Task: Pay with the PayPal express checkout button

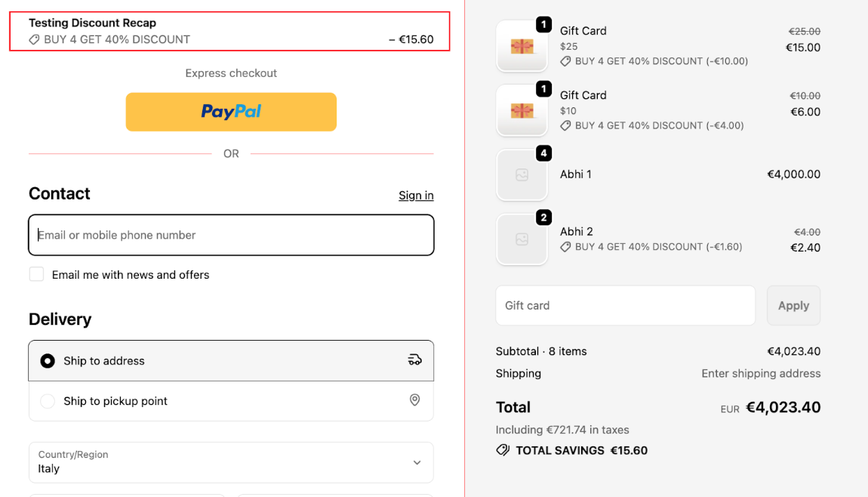Action: tap(231, 112)
